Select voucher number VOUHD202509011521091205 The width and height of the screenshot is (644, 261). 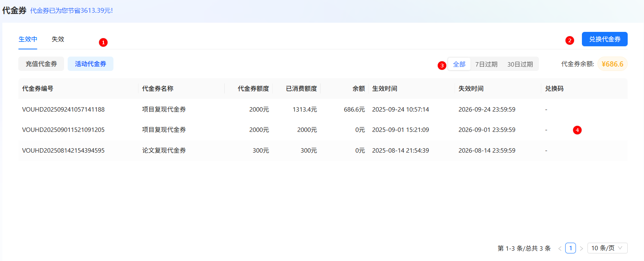[x=63, y=130]
